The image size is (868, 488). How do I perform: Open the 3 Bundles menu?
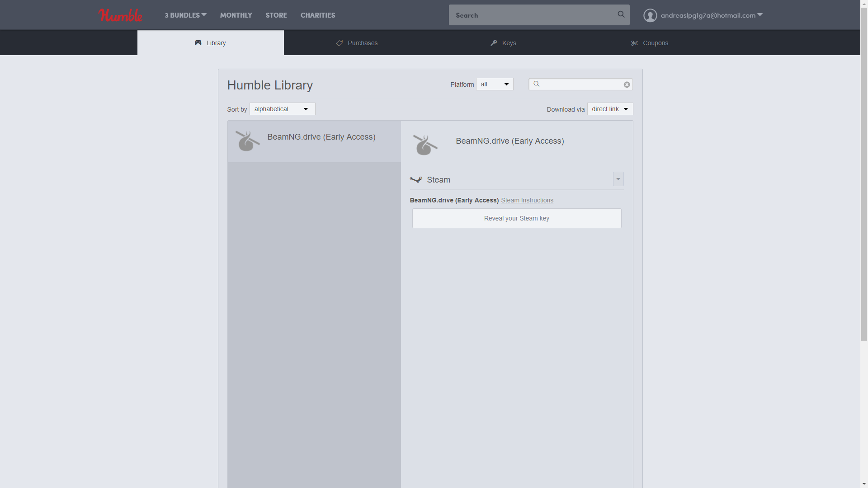[185, 15]
